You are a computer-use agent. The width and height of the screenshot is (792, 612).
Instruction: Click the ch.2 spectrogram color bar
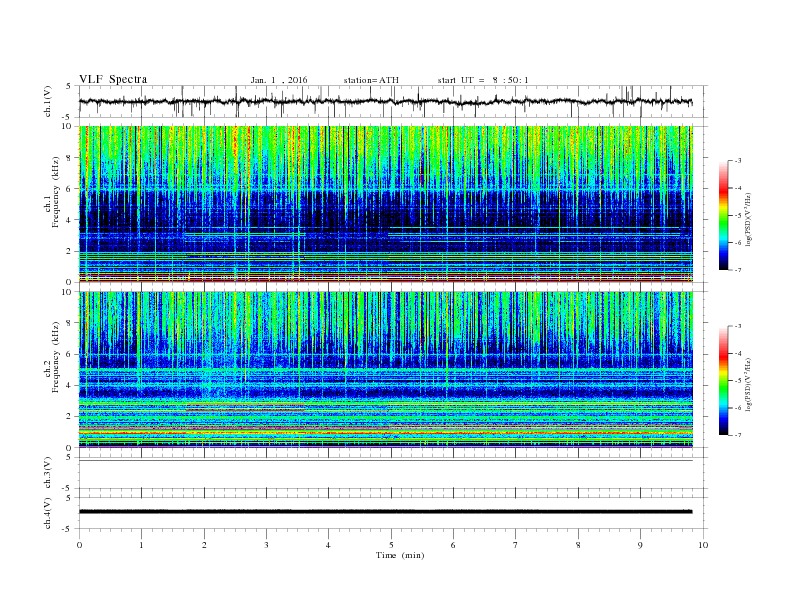[723, 380]
